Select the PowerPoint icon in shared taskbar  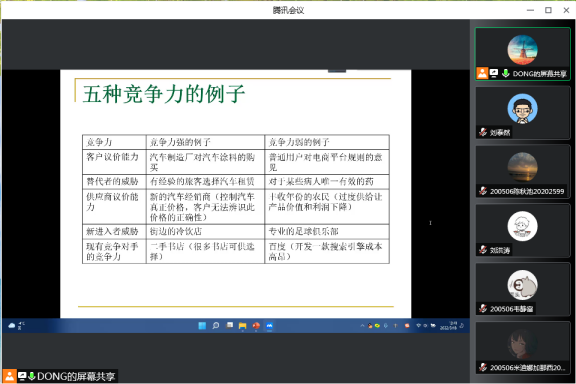(256, 326)
